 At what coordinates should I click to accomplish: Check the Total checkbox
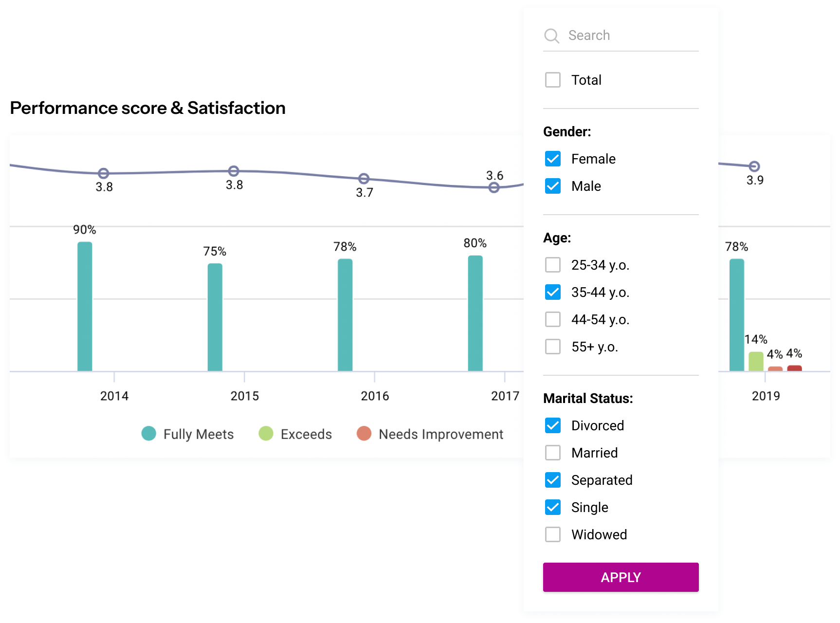tap(553, 80)
